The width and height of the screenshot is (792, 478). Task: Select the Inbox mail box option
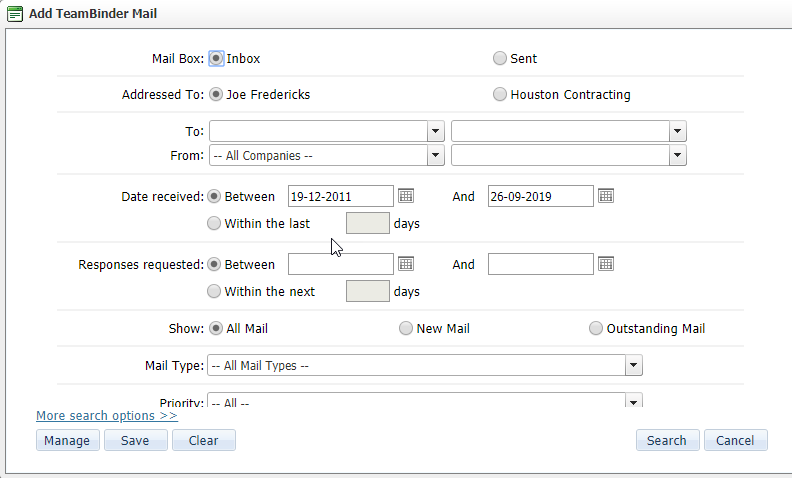[x=216, y=59]
